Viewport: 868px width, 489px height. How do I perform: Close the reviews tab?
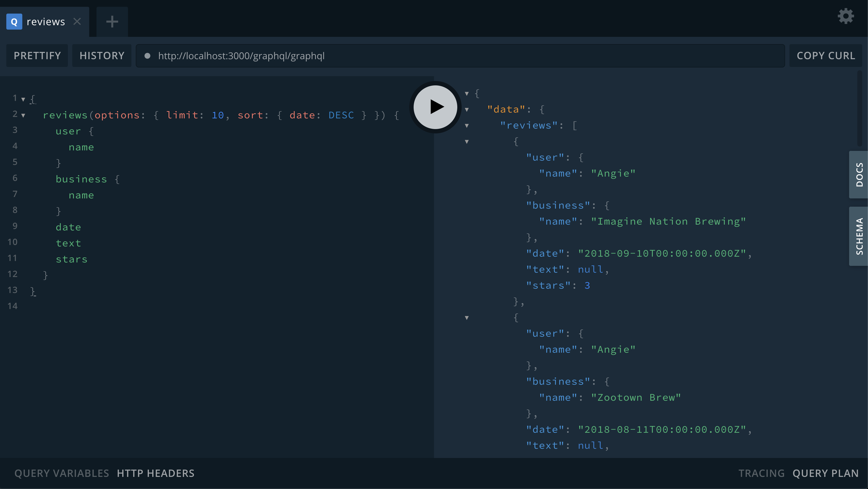pos(77,22)
